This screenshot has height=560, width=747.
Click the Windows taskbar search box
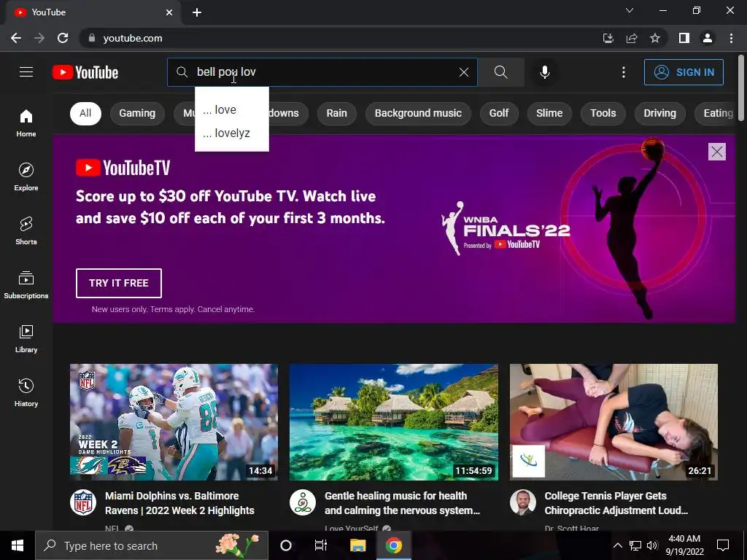pyautogui.click(x=152, y=545)
